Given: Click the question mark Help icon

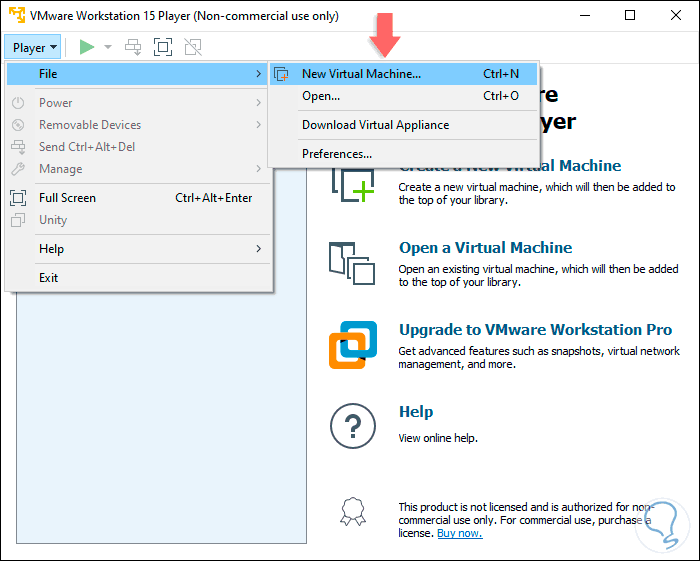Looking at the screenshot, I should 353,426.
